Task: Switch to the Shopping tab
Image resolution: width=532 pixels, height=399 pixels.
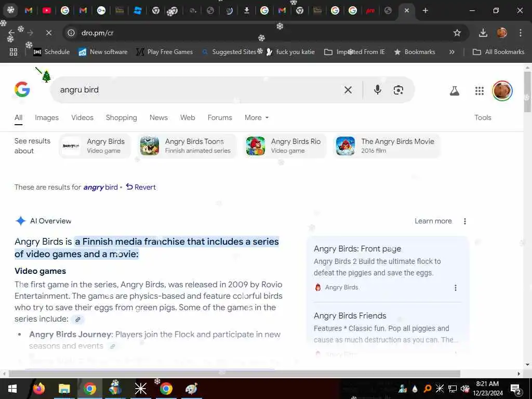Action: pyautogui.click(x=121, y=117)
